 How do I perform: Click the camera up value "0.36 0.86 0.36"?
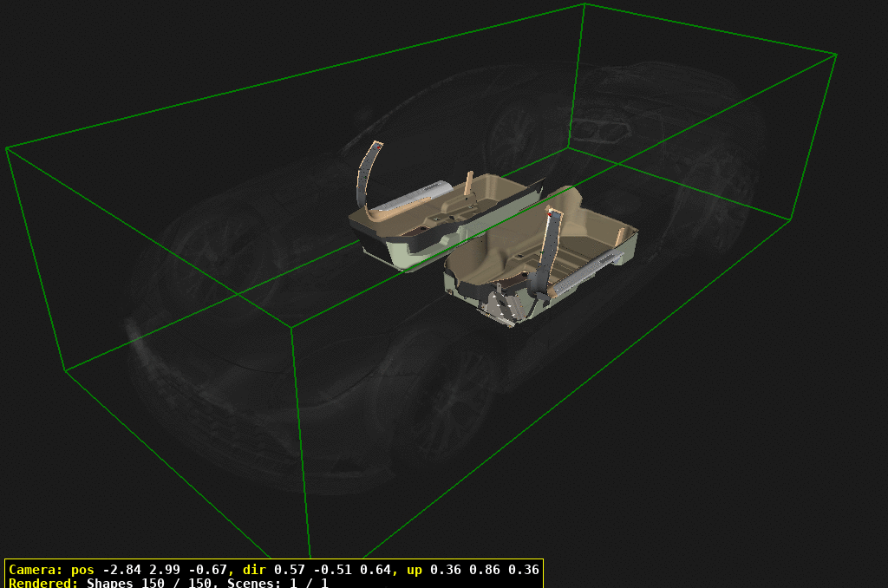484,569
